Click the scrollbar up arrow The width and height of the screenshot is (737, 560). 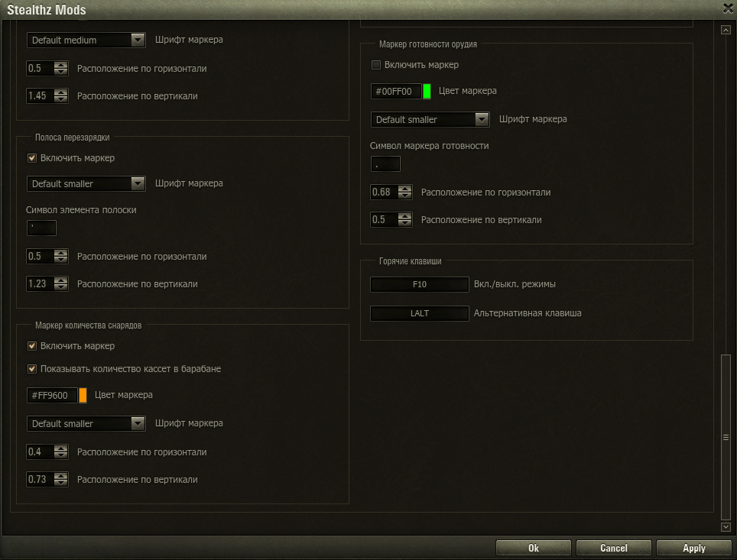tap(726, 30)
